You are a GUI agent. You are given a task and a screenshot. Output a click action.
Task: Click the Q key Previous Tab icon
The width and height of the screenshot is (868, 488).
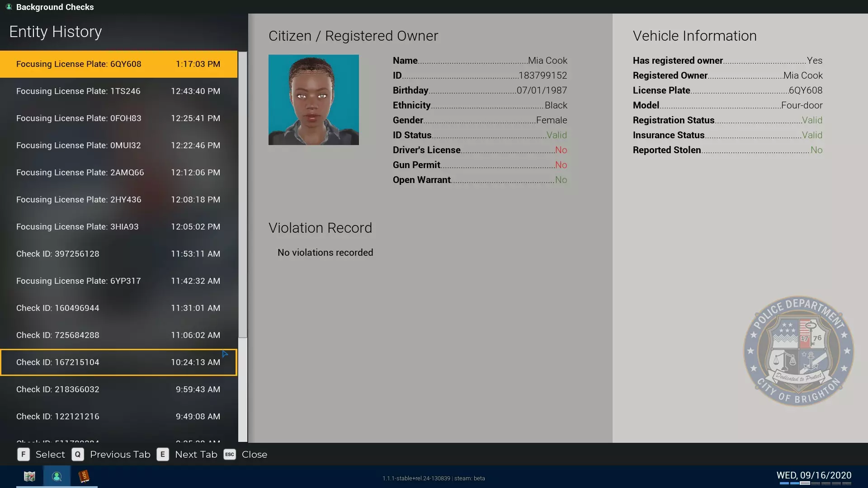(78, 455)
